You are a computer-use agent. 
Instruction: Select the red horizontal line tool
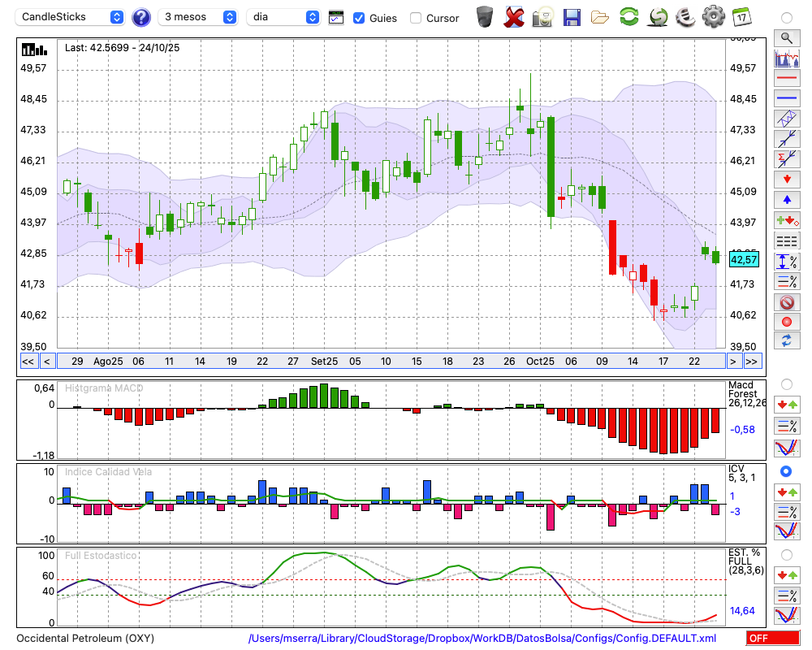(x=787, y=78)
